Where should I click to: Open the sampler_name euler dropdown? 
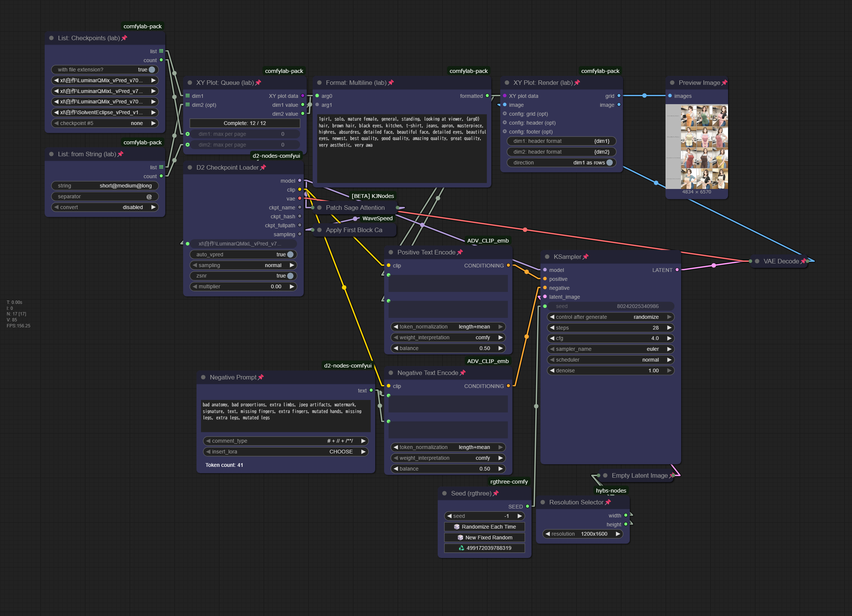pos(610,349)
